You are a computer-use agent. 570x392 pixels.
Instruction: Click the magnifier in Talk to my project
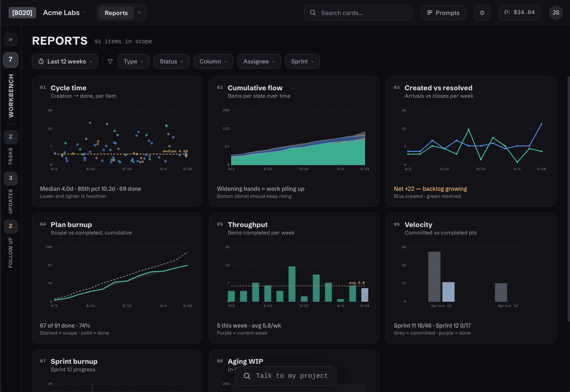tap(247, 376)
